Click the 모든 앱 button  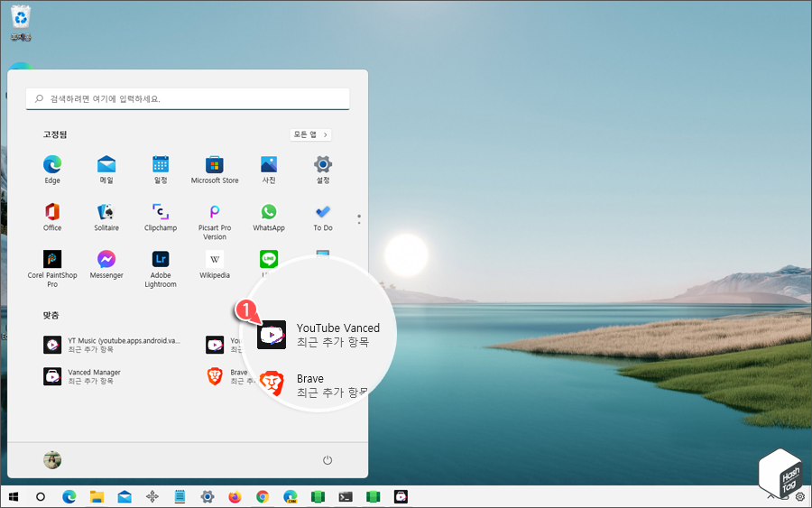(x=310, y=134)
